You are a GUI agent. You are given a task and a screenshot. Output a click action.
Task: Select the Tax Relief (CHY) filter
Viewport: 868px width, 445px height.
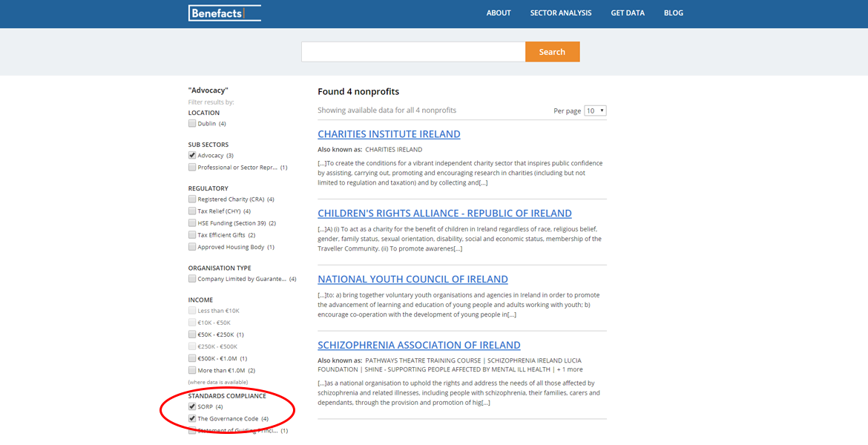(x=192, y=211)
